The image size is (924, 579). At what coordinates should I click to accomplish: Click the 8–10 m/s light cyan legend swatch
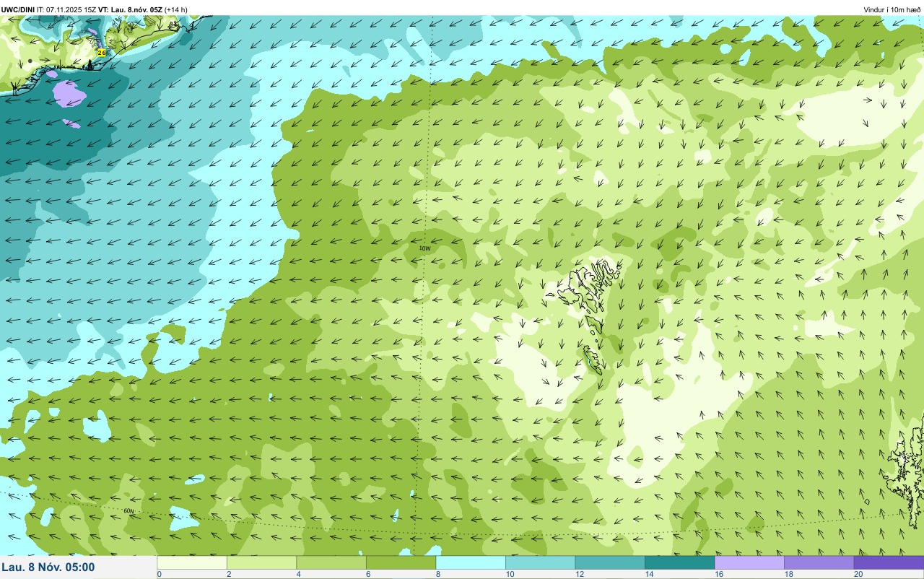click(x=471, y=562)
